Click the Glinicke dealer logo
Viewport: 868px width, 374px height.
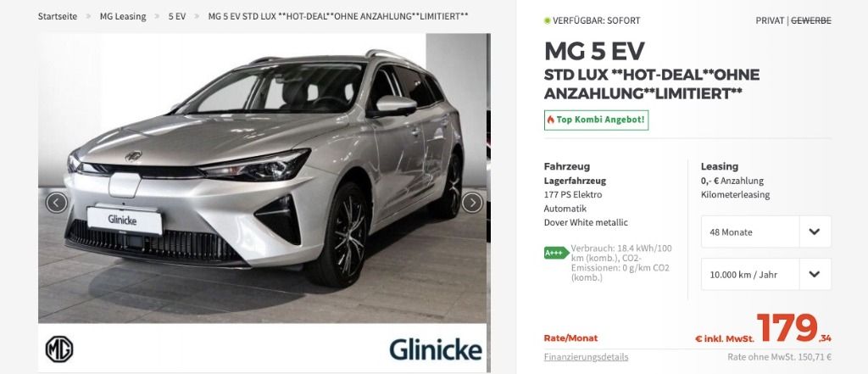[435, 349]
